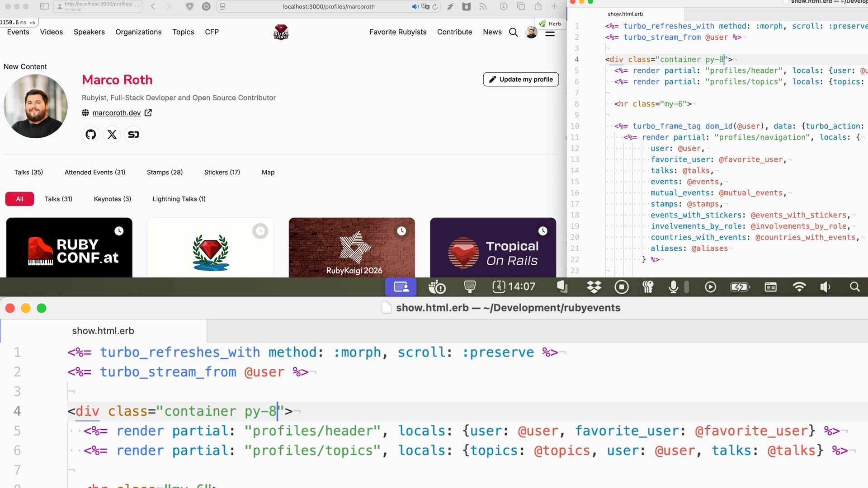Open the marcoroth.dev link

click(117, 113)
